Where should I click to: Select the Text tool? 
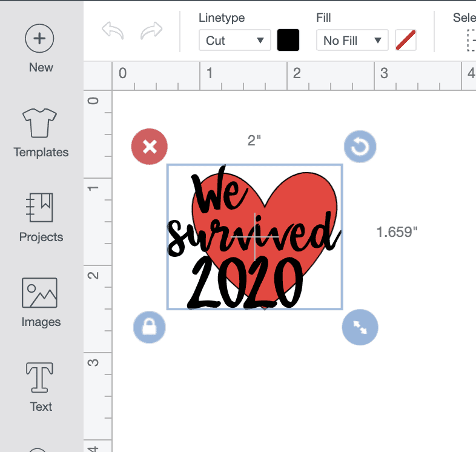click(x=40, y=378)
